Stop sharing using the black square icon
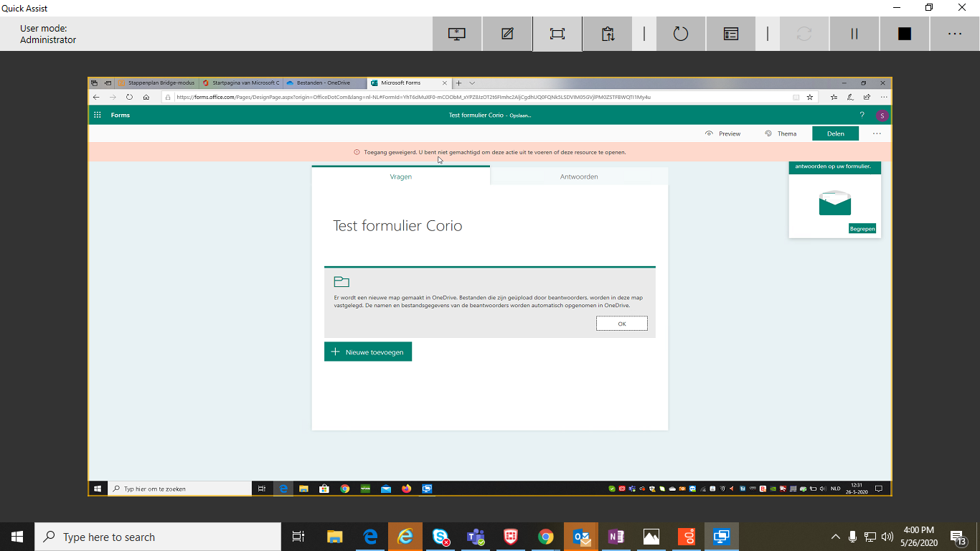Screen dimensions: 980x551 904,33
